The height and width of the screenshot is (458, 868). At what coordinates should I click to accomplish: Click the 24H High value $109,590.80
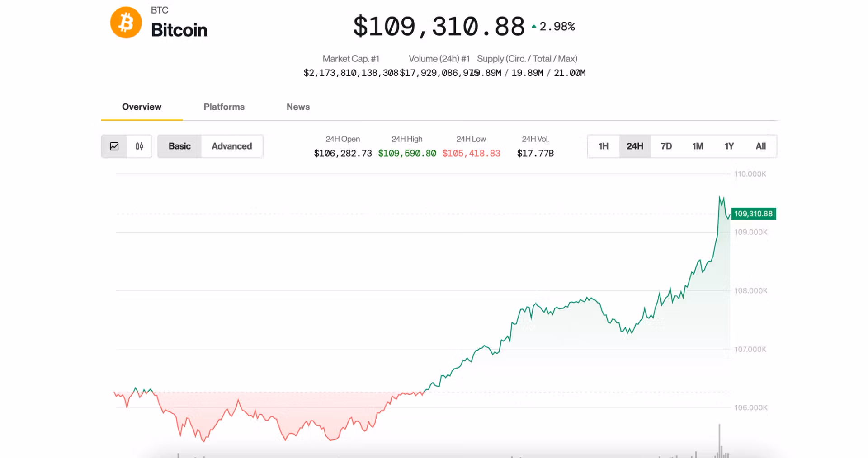coord(407,154)
